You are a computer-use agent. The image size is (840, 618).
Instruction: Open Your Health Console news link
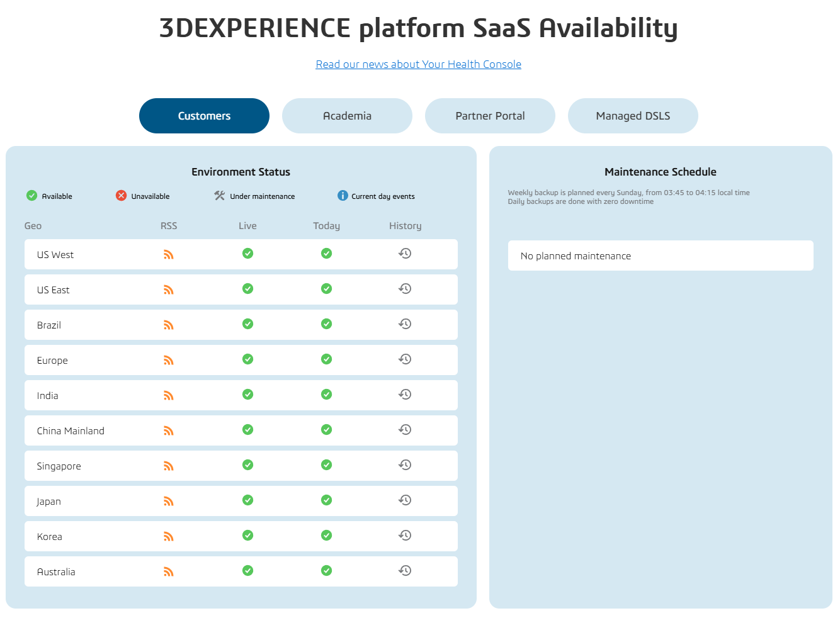click(418, 64)
